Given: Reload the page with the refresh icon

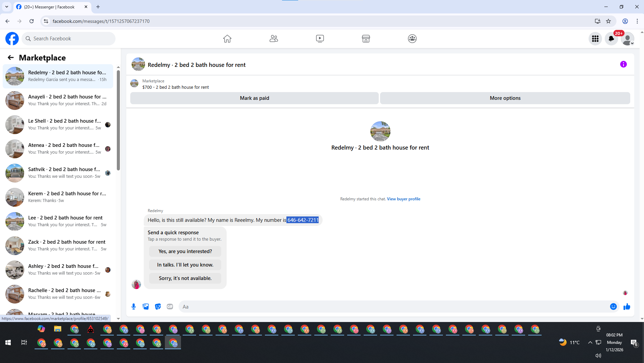Looking at the screenshot, I should [x=32, y=21].
